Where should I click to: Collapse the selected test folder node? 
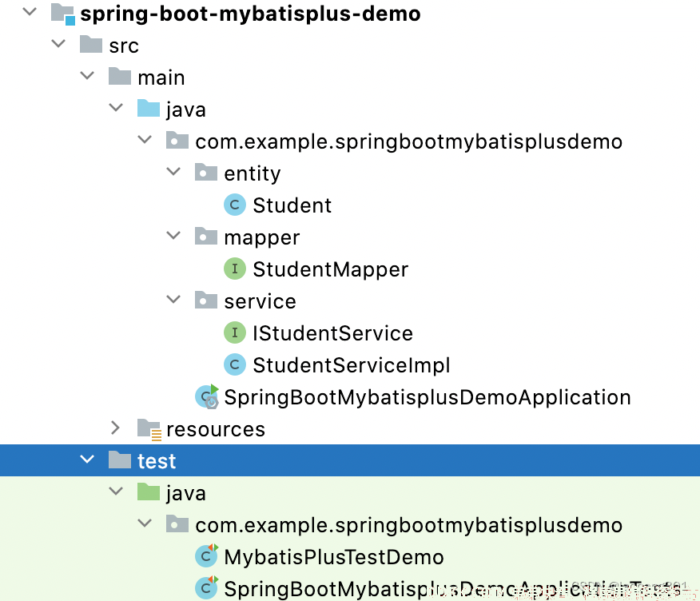click(x=87, y=459)
